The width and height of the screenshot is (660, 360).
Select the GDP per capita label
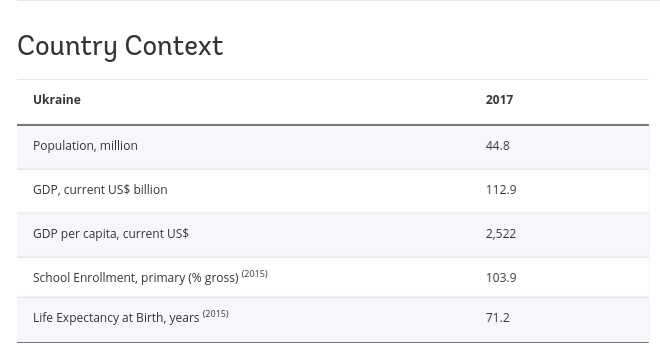(111, 234)
